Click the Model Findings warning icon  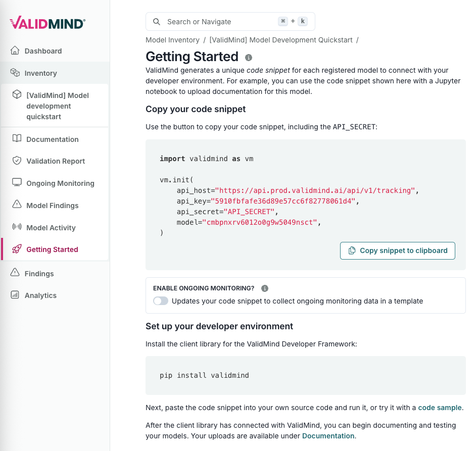point(17,205)
